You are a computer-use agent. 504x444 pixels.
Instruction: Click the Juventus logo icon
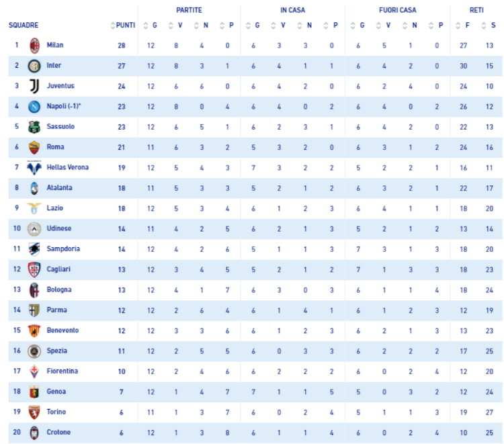34,86
